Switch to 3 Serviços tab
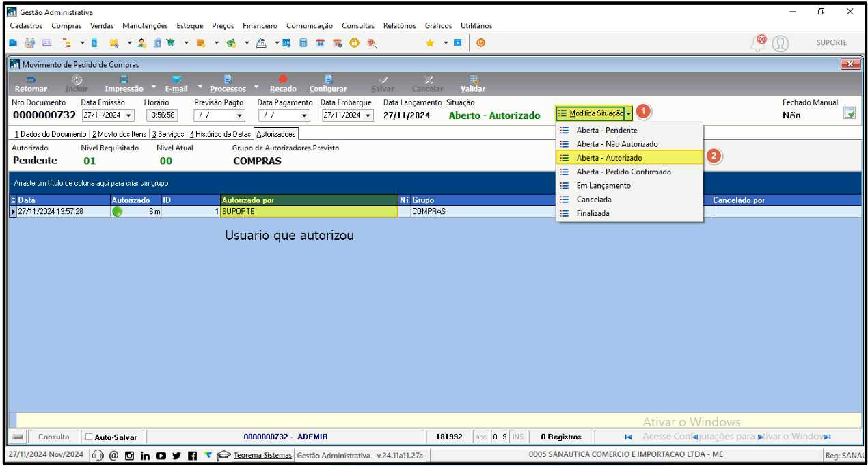Viewport: 868px width, 466px height. coord(168,134)
